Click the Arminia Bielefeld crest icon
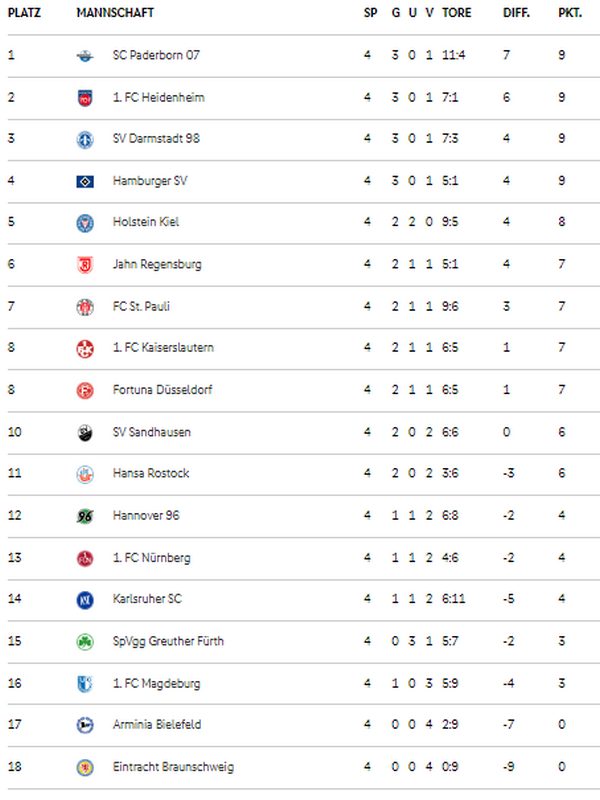The height and width of the screenshot is (800, 600). [85, 725]
